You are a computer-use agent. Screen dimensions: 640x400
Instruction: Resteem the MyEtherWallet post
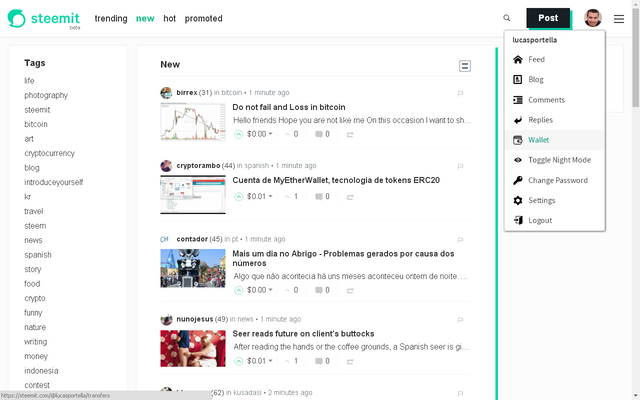tap(350, 197)
